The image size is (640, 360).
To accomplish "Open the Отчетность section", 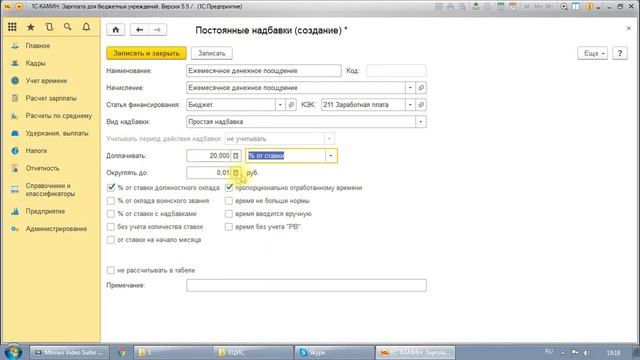I will 42,168.
